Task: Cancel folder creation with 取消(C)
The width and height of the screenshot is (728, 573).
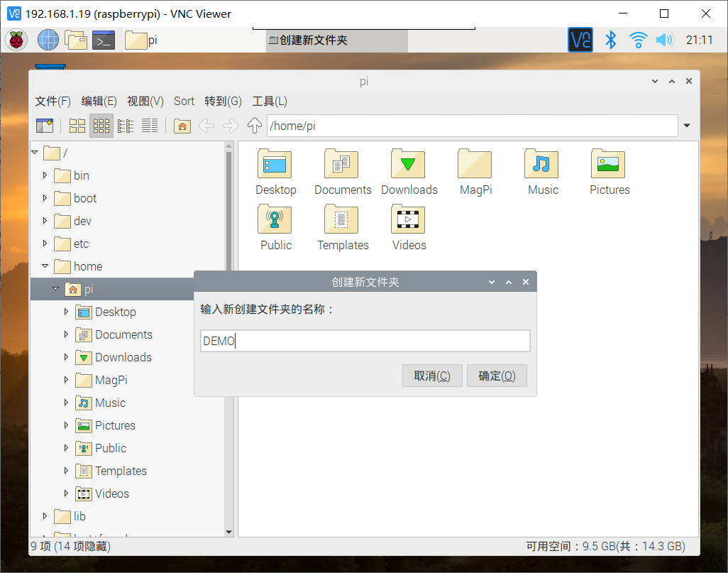Action: pos(432,376)
